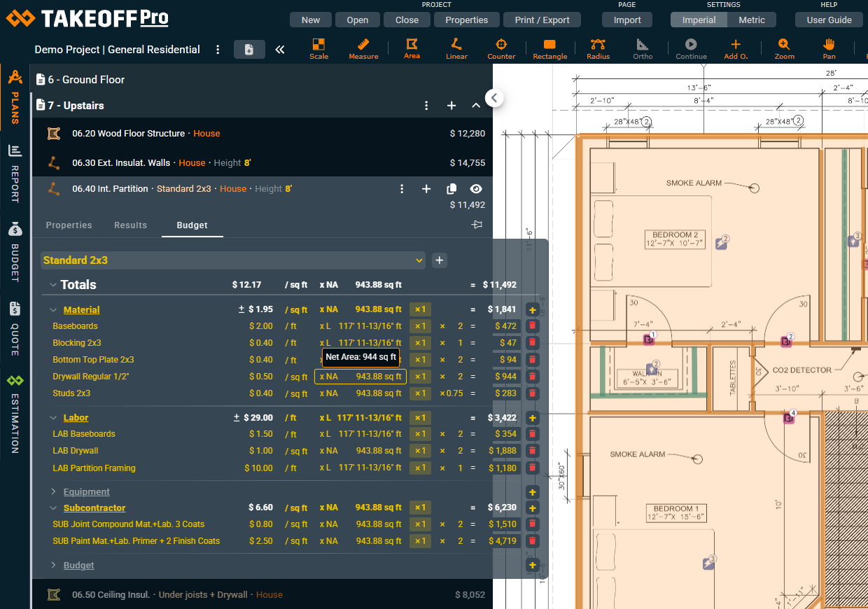Open the Report side tab
The image size is (868, 609).
[15, 174]
